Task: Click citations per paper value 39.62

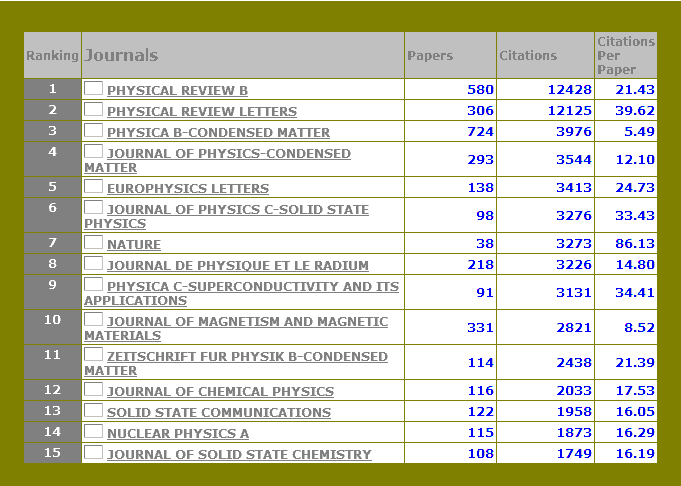Action: 635,110
